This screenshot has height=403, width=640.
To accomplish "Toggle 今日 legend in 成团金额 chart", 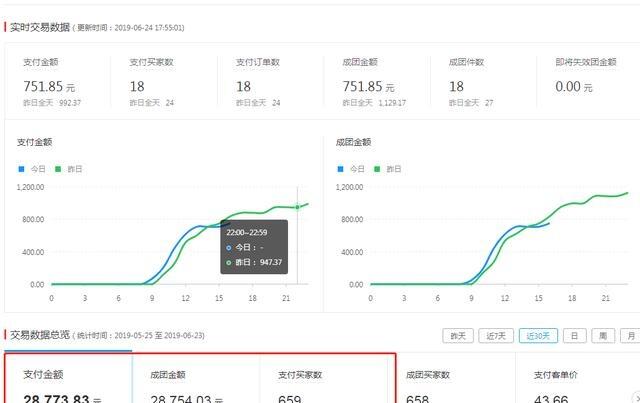I will coord(351,169).
